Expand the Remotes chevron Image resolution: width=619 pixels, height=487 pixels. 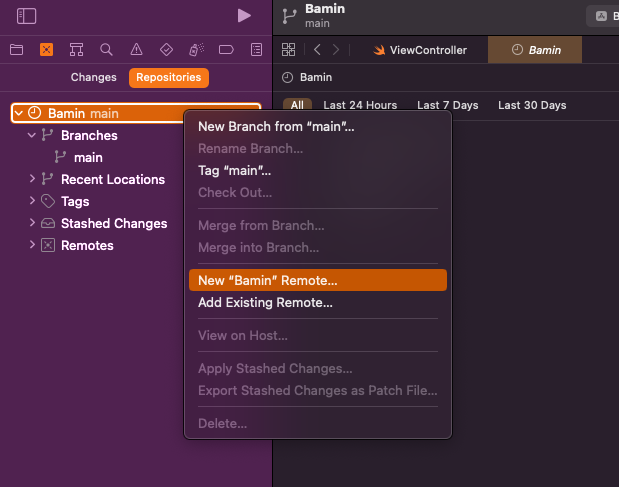pos(32,245)
